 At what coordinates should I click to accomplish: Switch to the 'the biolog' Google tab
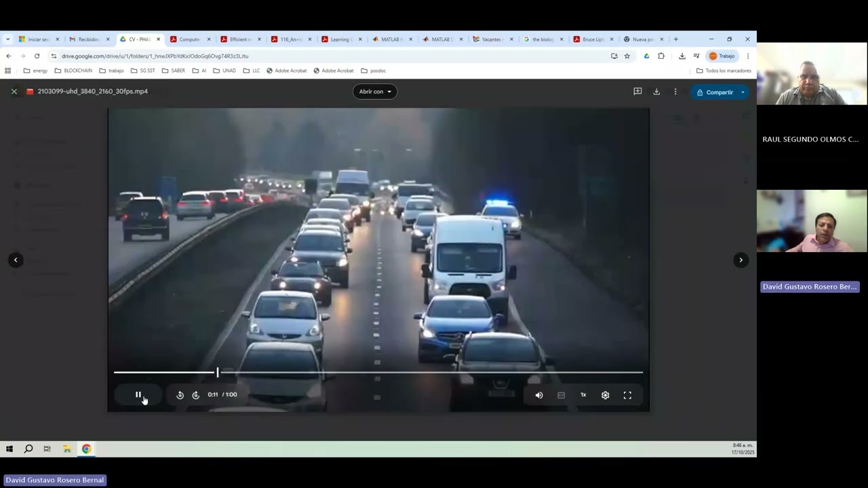pyautogui.click(x=542, y=39)
